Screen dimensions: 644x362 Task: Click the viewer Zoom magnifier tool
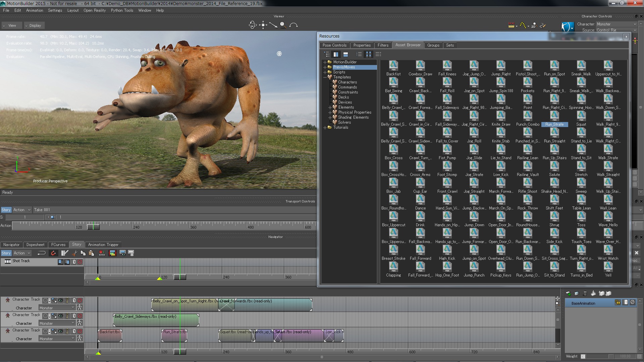tap(283, 25)
